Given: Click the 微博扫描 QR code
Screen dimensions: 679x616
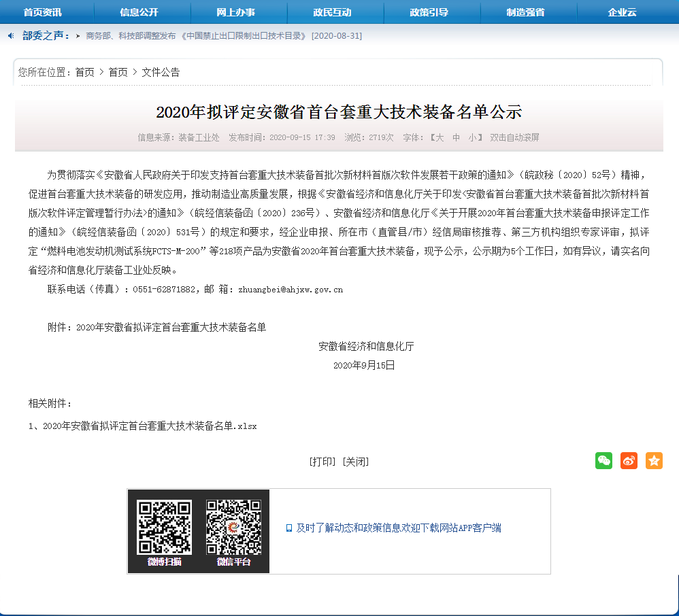Looking at the screenshot, I should [x=164, y=527].
